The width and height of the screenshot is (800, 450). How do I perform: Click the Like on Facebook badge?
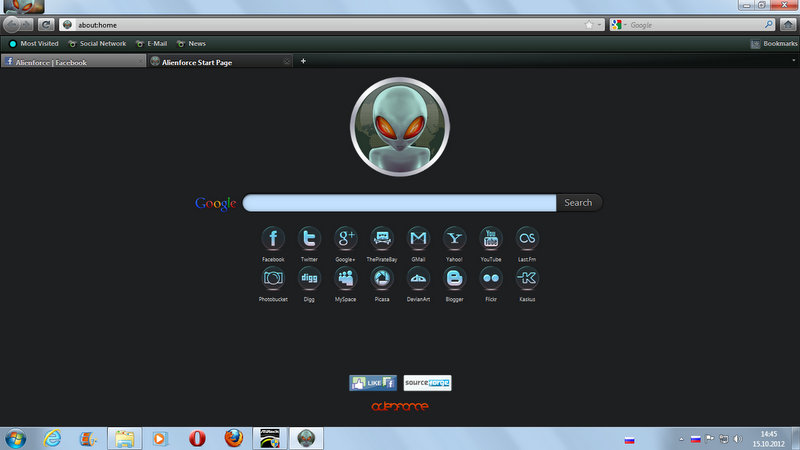click(x=373, y=383)
